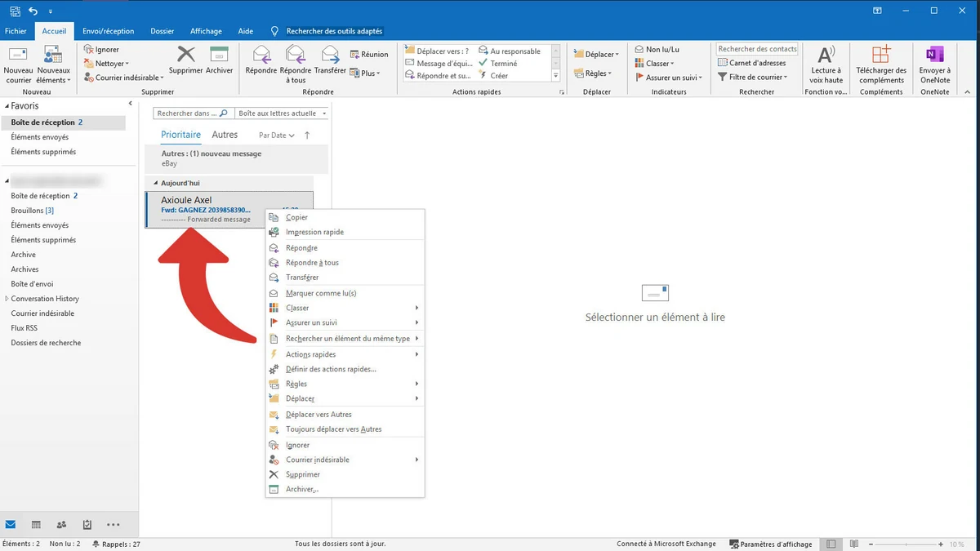980x551 pixels.
Task: Click the Rechercher des contacts field
Action: pyautogui.click(x=755, y=48)
